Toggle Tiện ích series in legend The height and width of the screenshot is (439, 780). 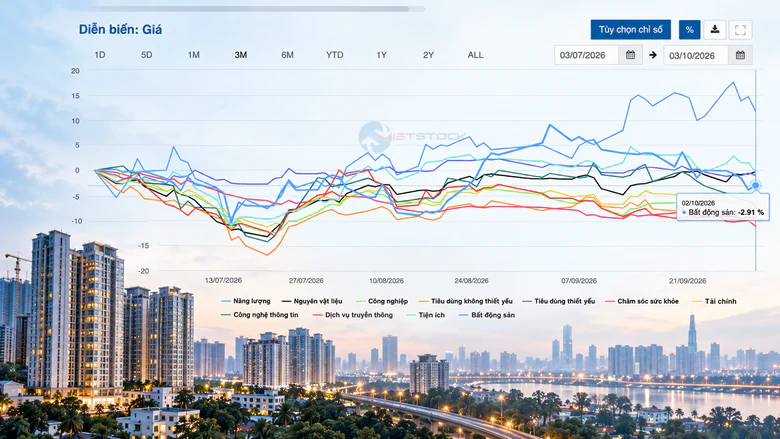point(426,315)
